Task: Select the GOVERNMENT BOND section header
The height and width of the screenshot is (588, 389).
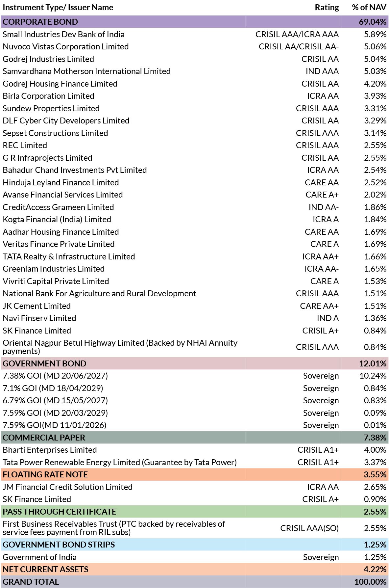Action: point(194,363)
